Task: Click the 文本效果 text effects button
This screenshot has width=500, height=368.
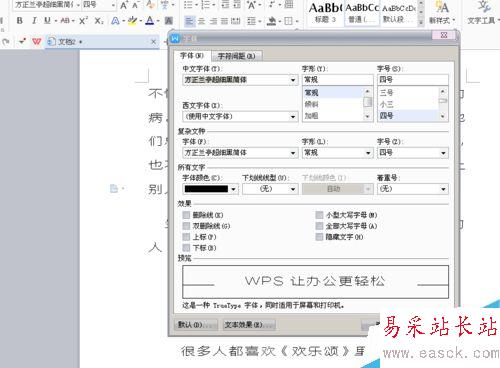Action: [249, 324]
